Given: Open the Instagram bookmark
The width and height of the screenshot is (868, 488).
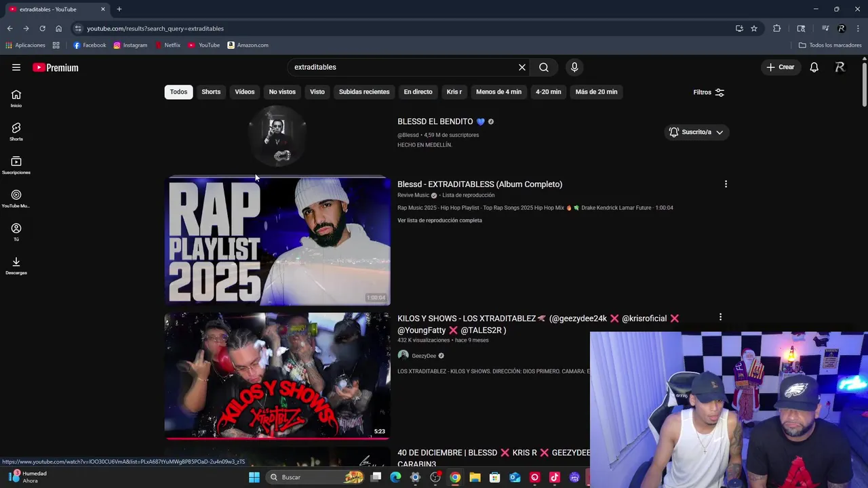Looking at the screenshot, I should [130, 45].
